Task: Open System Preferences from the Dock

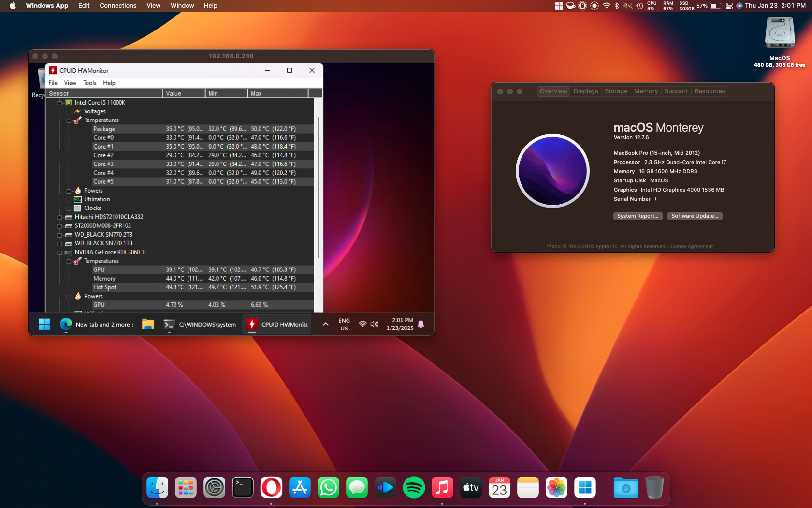Action: pos(214,488)
